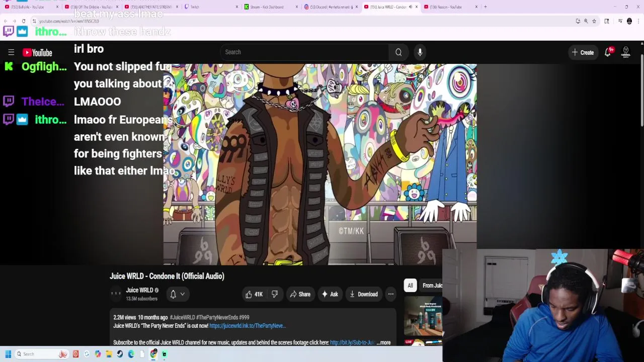Share the Juice WRLD video

click(300, 294)
